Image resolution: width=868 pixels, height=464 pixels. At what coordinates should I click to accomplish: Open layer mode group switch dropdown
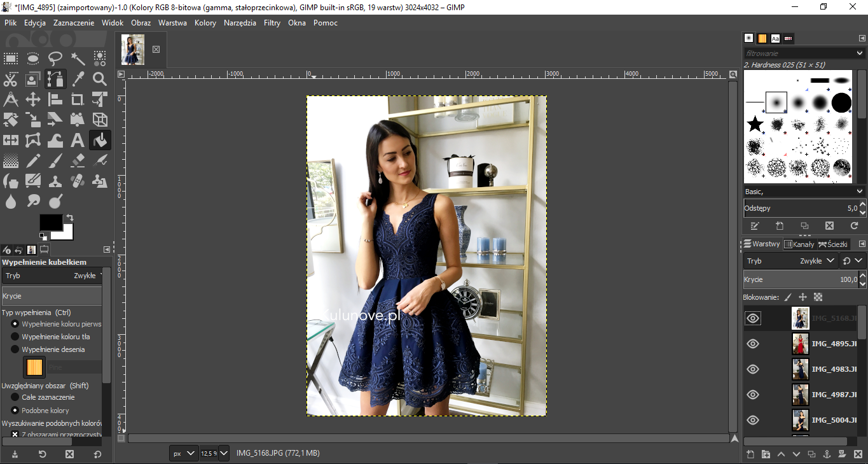(x=852, y=261)
